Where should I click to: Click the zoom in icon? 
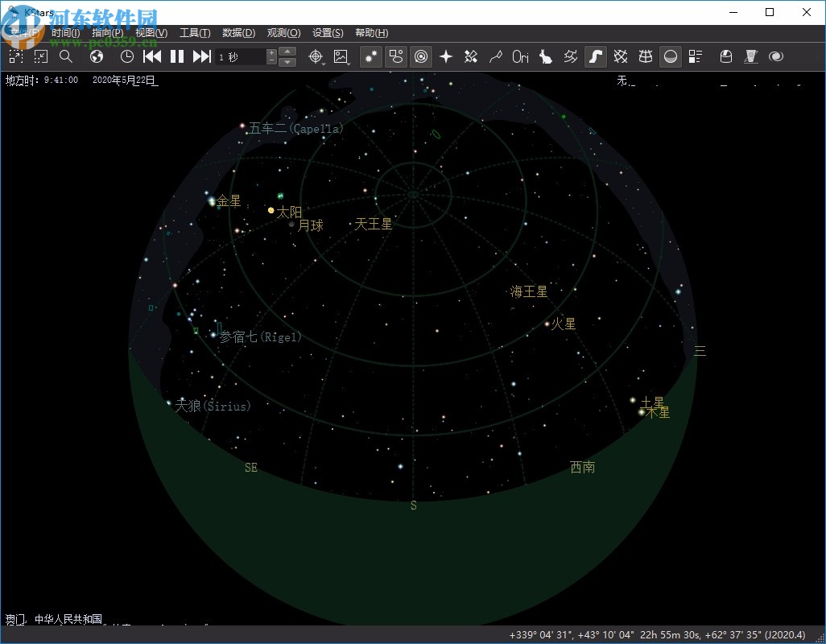click(16, 56)
